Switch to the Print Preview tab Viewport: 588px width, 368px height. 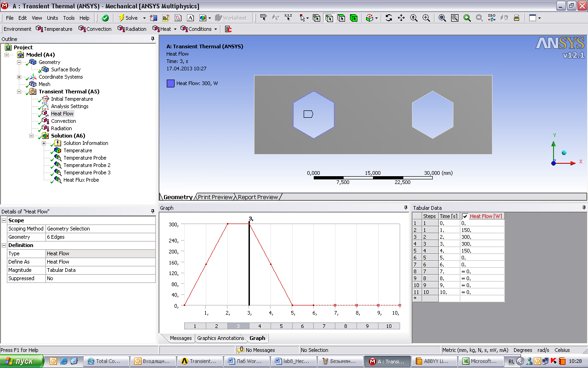(x=215, y=197)
